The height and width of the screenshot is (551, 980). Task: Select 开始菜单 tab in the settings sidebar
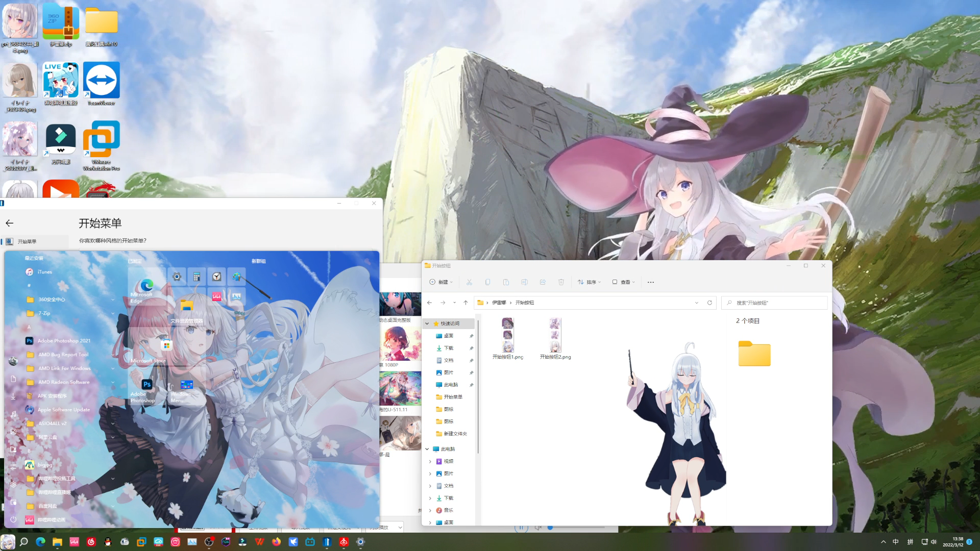(x=28, y=241)
